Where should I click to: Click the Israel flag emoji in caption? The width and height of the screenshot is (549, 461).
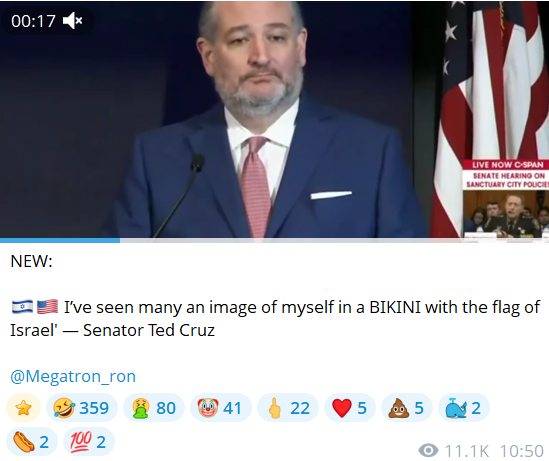click(22, 307)
